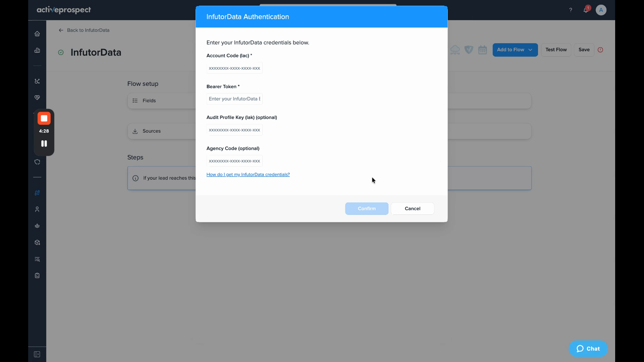This screenshot has height=362, width=644.
Task: Click the Save button
Action: [584, 50]
